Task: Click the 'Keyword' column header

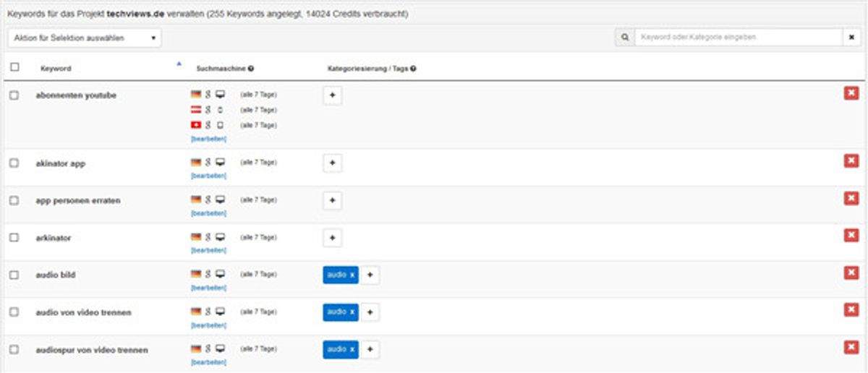Action: click(x=56, y=69)
